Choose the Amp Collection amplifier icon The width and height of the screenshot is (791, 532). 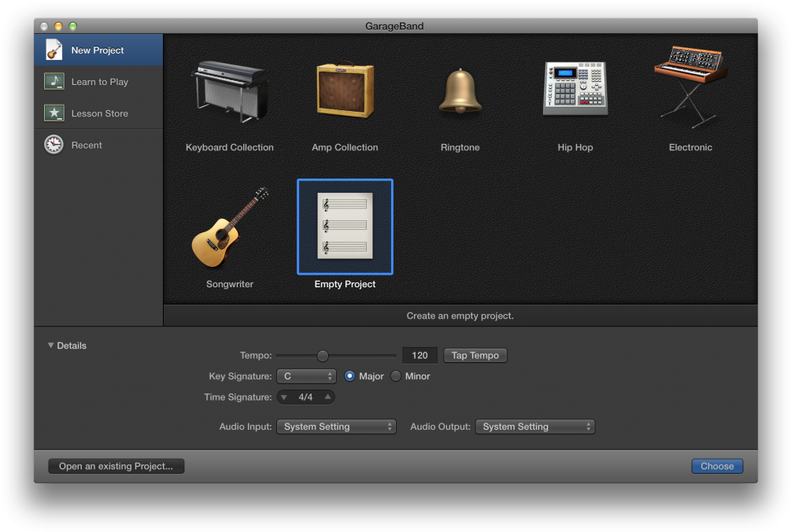pyautogui.click(x=345, y=91)
